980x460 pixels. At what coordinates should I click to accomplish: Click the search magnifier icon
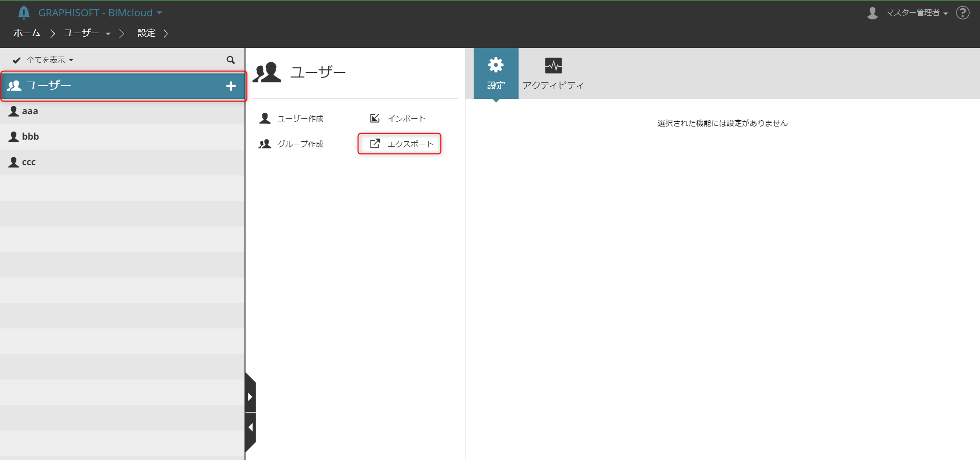click(231, 60)
